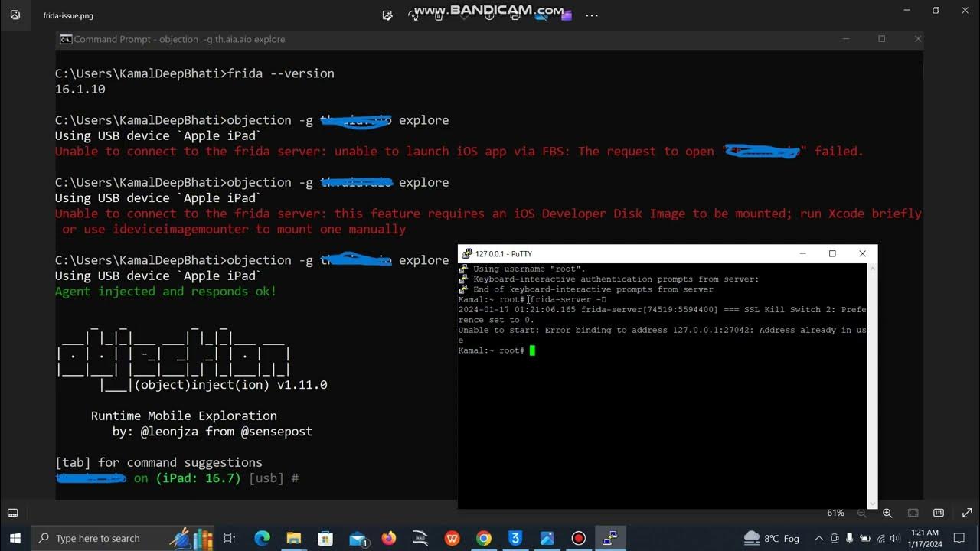
Task: Click '@leonjza from @sensepost' credit line
Action: click(227, 431)
